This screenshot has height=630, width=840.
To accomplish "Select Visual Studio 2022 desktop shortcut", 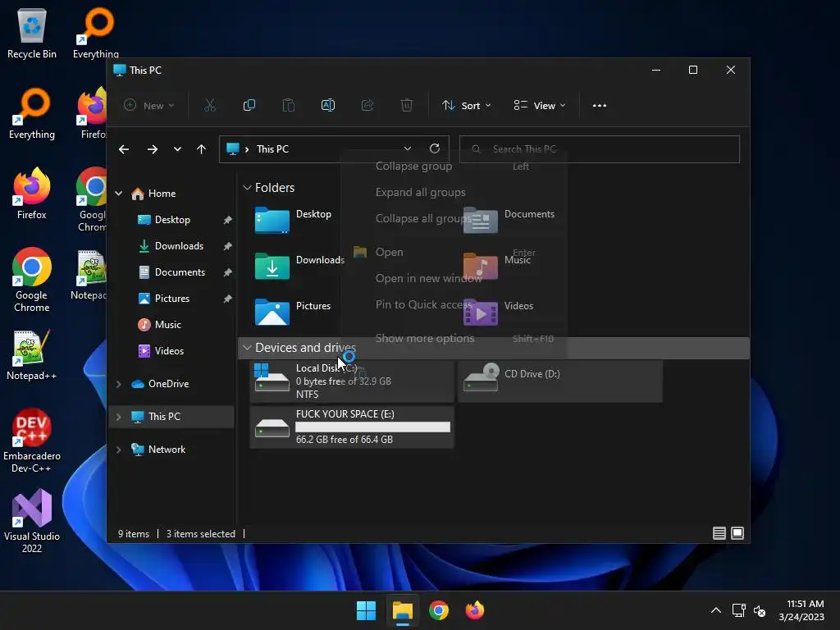I will click(x=32, y=521).
